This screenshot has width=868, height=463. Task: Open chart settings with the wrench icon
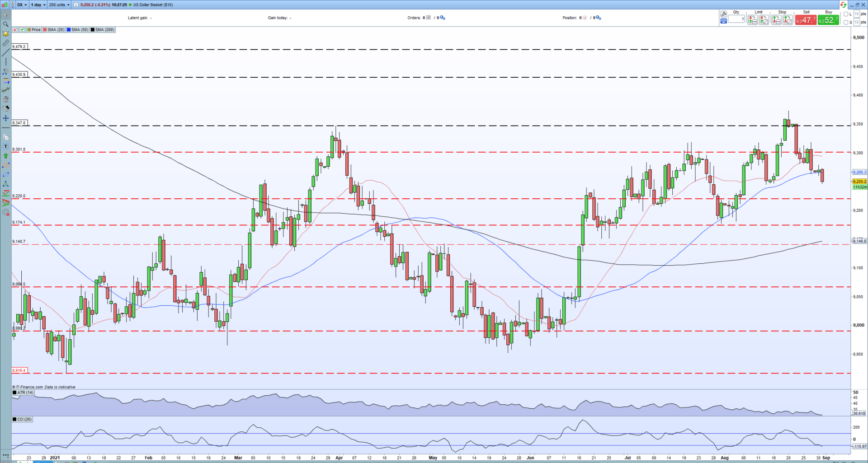pos(5,108)
